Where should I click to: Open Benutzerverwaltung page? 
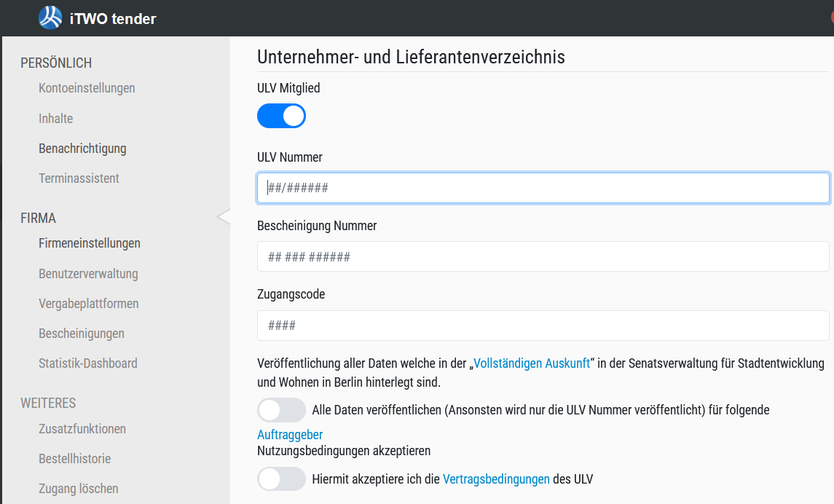pyautogui.click(x=88, y=274)
